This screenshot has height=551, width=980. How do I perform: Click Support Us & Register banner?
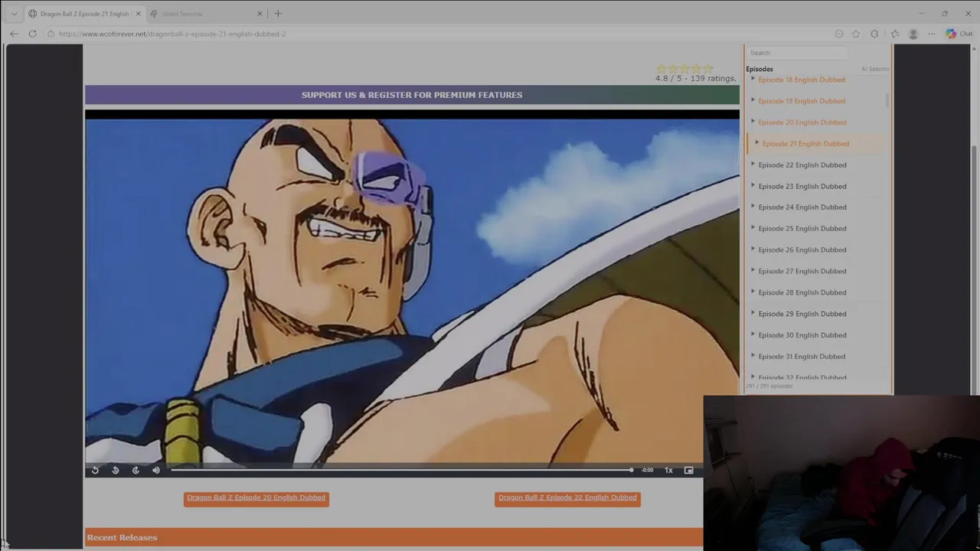412,95
